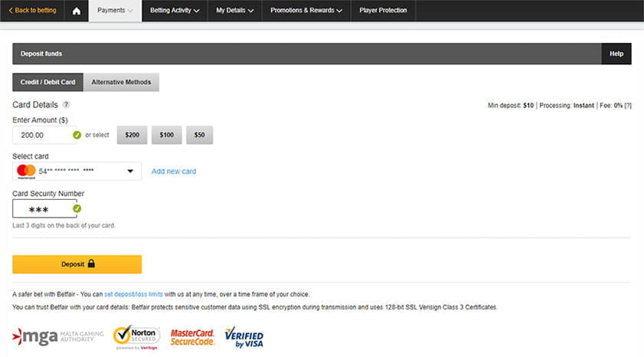This screenshot has height=357, width=644.
Task: Click the green checkmark beside security number
Action: tap(77, 208)
